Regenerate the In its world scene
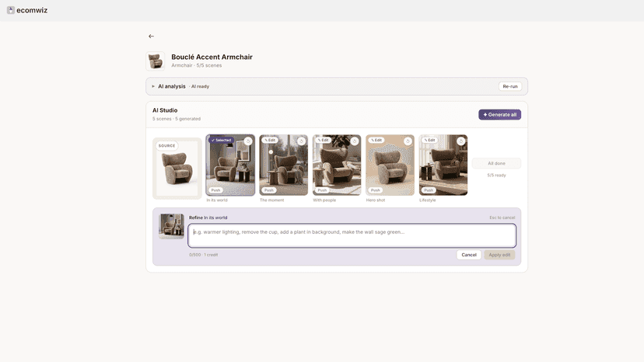Screen dimensions: 644x362 click(x=248, y=141)
